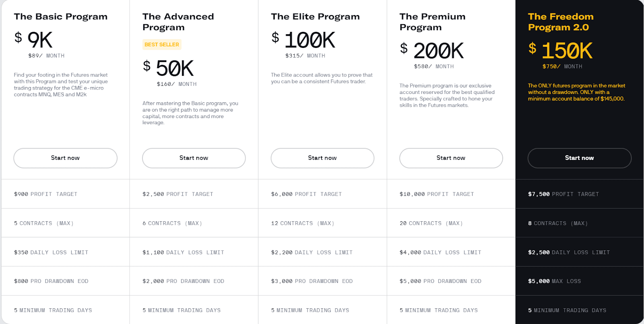The height and width of the screenshot is (324, 644).
Task: Click the $900 PROFIT TARGET row
Action: 65,194
